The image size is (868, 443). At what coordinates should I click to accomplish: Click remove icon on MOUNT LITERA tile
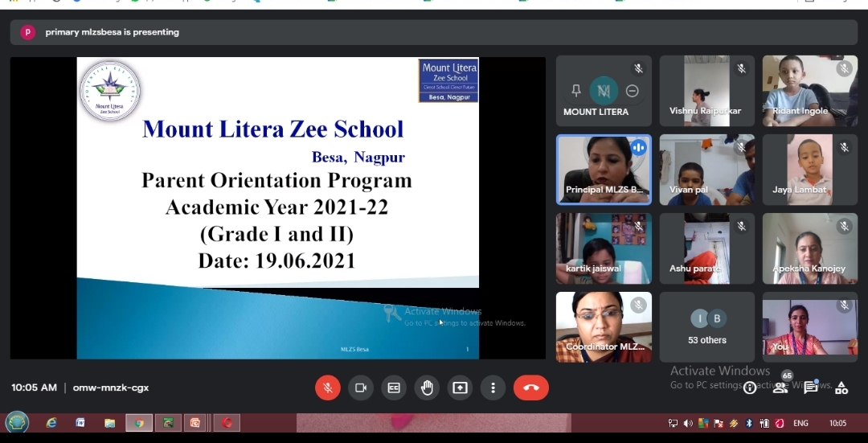pyautogui.click(x=633, y=90)
